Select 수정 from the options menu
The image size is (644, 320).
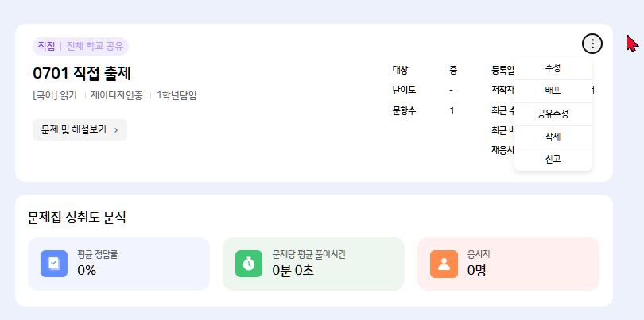tap(553, 68)
